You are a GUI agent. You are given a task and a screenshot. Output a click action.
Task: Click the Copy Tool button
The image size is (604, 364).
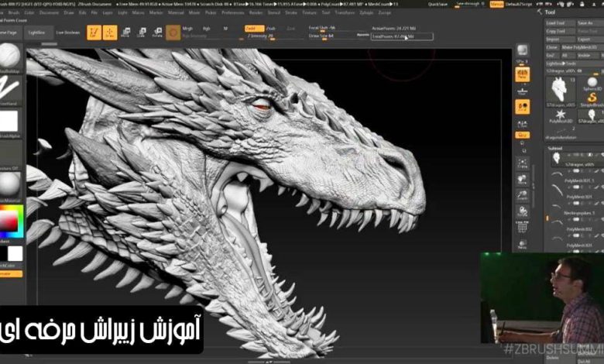pos(560,31)
